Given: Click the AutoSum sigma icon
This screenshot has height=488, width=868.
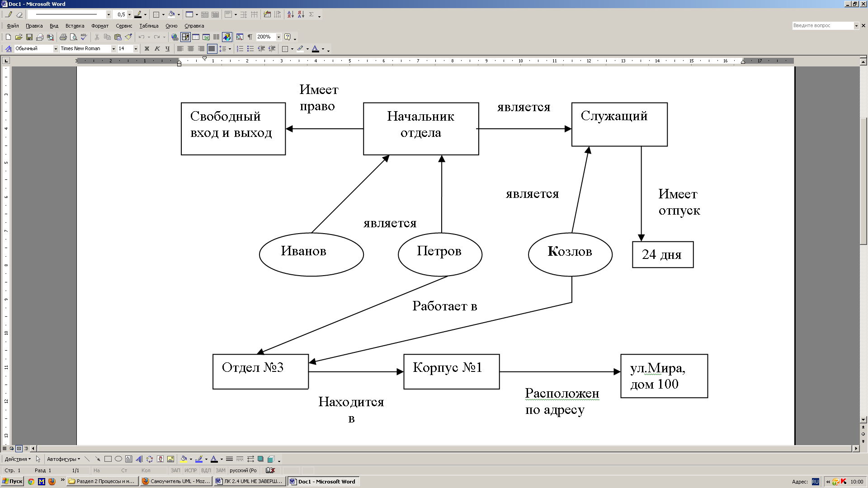Looking at the screenshot, I should click(311, 14).
